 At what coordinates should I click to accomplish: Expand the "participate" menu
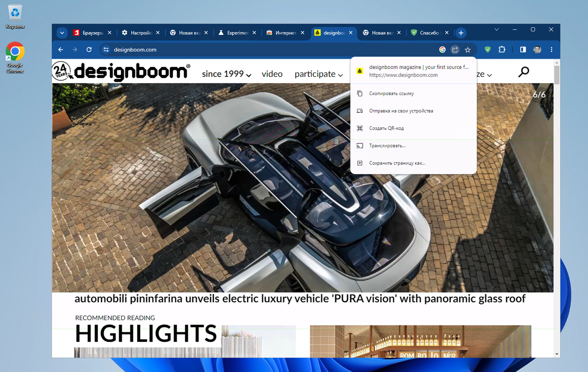coord(319,74)
